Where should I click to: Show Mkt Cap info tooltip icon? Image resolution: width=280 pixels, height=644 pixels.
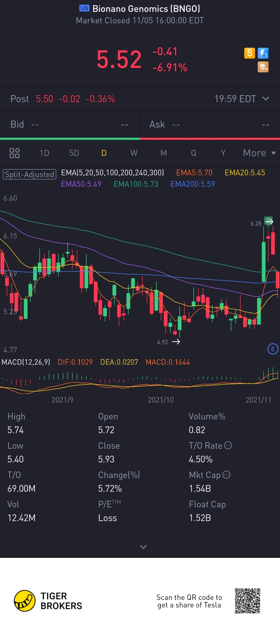coord(226,475)
